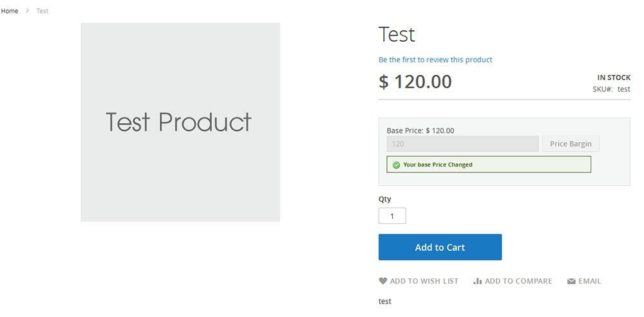
Task: Open the Test Product image
Action: (180, 122)
